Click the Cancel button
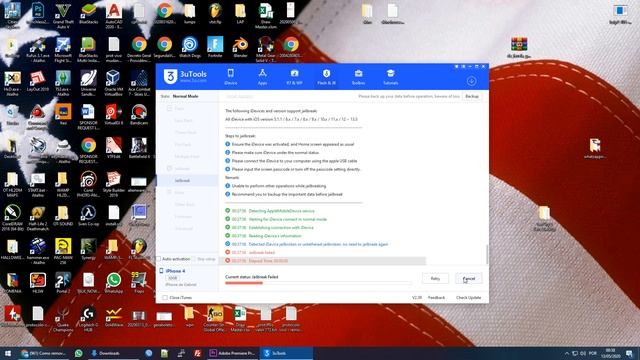Viewport: 640px width, 360px height. (469, 278)
